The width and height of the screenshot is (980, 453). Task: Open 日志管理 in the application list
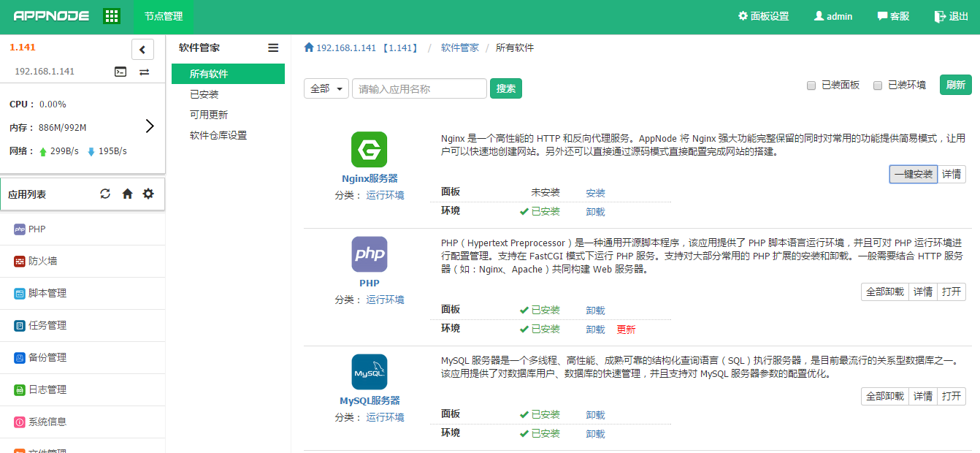point(83,390)
